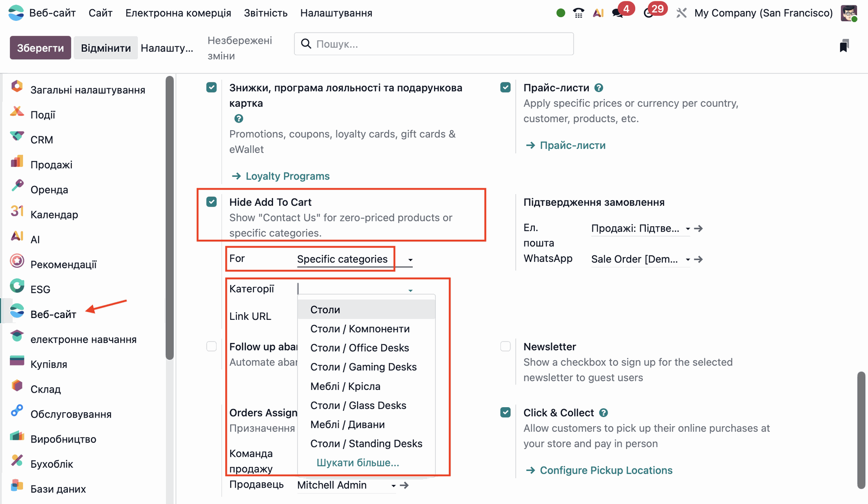Open the Loyalty Programs link

pyautogui.click(x=287, y=176)
